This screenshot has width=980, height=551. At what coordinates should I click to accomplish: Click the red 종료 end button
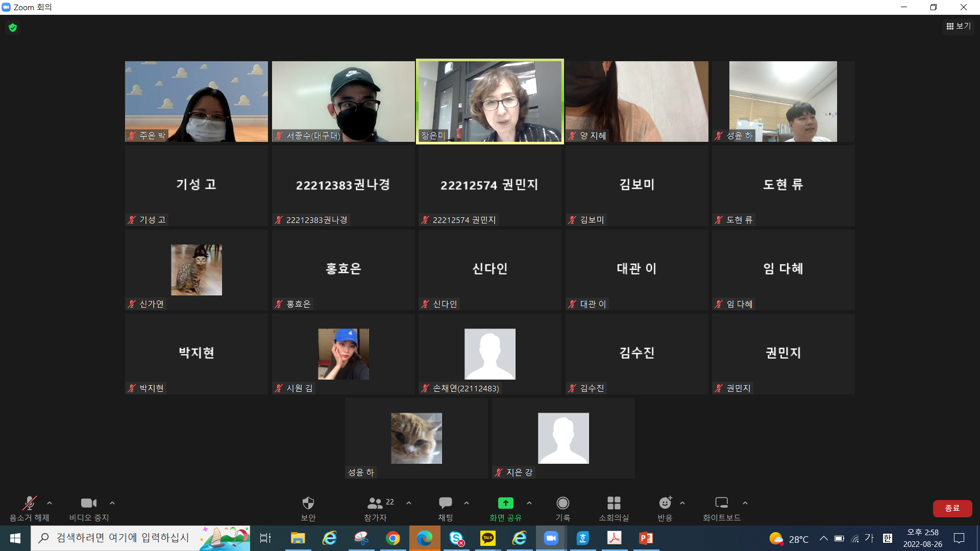[x=952, y=508]
